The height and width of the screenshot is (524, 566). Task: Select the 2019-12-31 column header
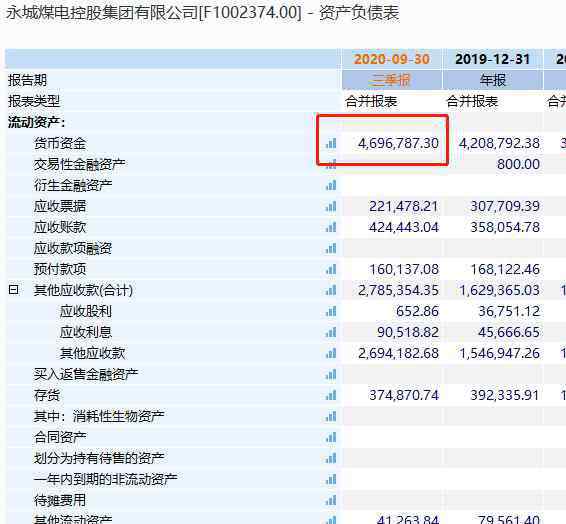(x=493, y=59)
